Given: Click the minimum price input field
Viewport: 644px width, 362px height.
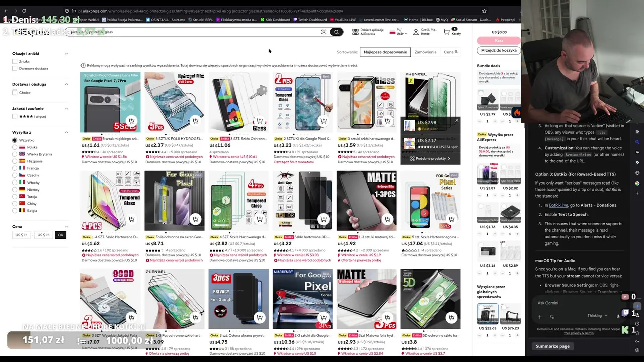Looking at the screenshot, I should [x=21, y=235].
